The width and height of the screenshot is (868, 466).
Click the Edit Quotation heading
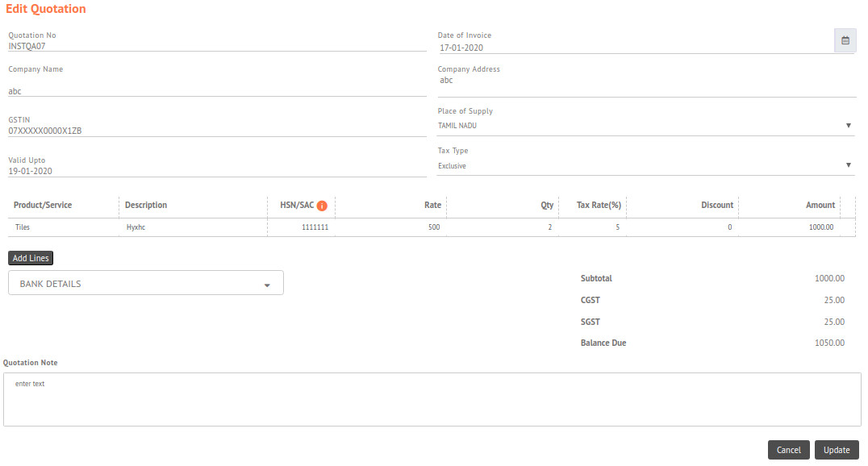[x=46, y=9]
